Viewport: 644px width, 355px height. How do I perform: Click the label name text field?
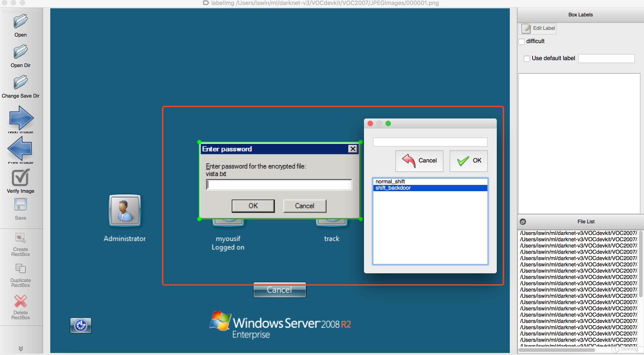coord(430,142)
